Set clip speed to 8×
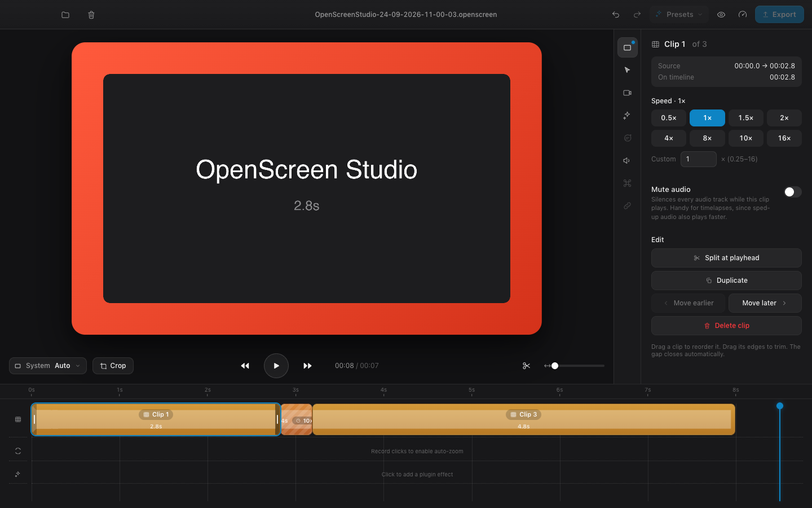Image resolution: width=812 pixels, height=508 pixels. pos(707,138)
